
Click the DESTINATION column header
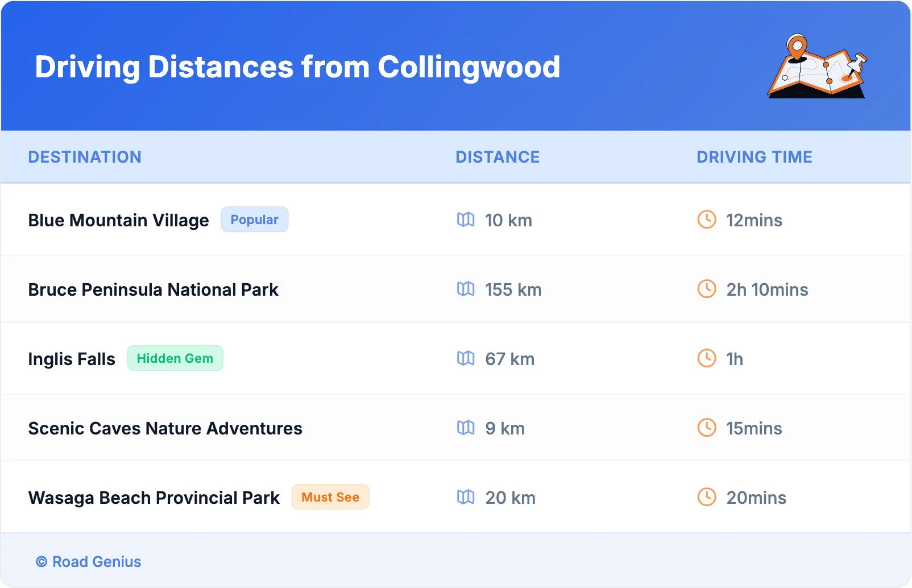coord(85,157)
